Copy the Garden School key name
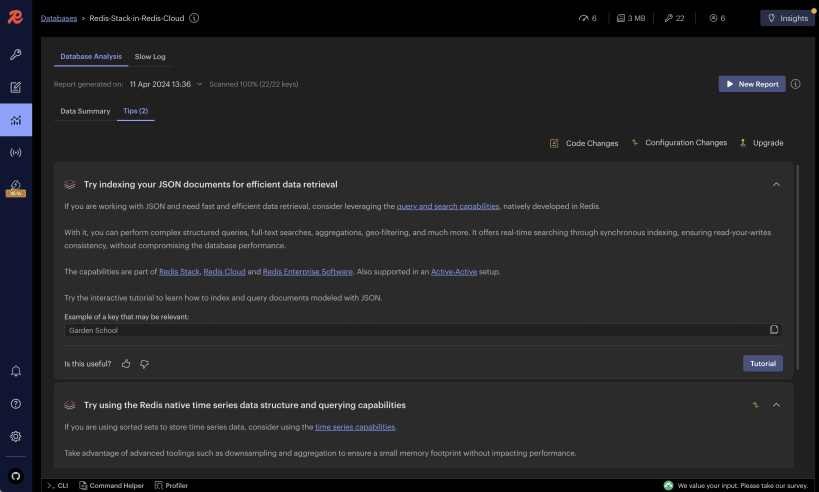 [x=773, y=330]
